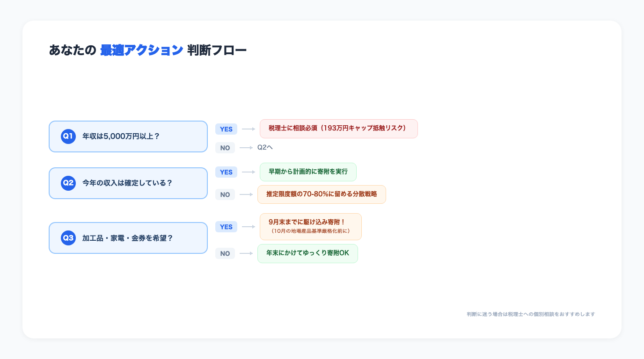This screenshot has height=359, width=644.
Task: Click the arrow after Q3's NO answer
Action: click(x=245, y=253)
